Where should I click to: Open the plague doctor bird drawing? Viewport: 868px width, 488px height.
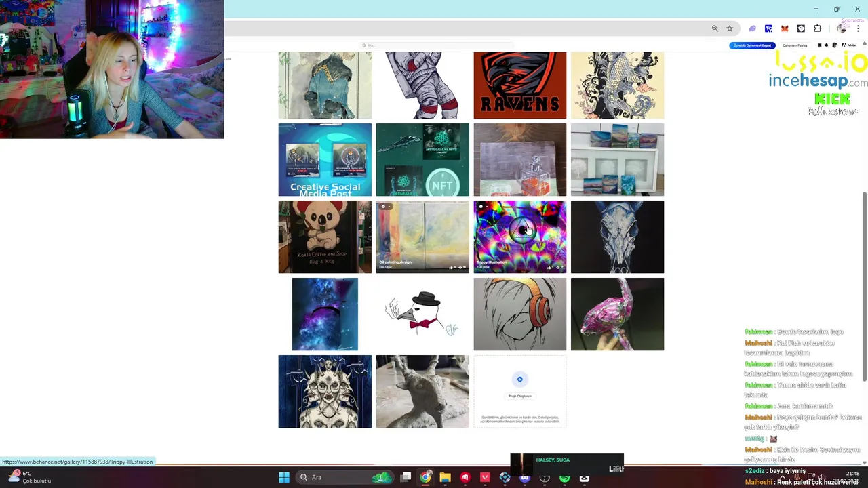422,314
